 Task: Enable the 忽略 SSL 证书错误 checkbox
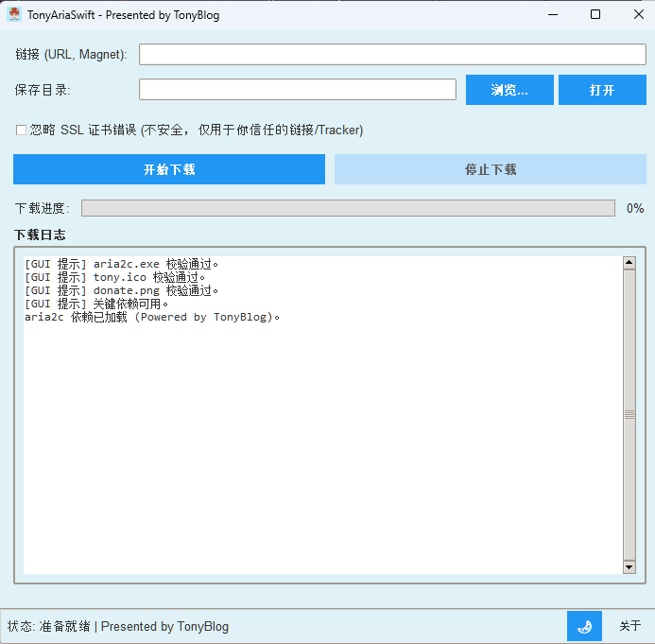[x=21, y=131]
